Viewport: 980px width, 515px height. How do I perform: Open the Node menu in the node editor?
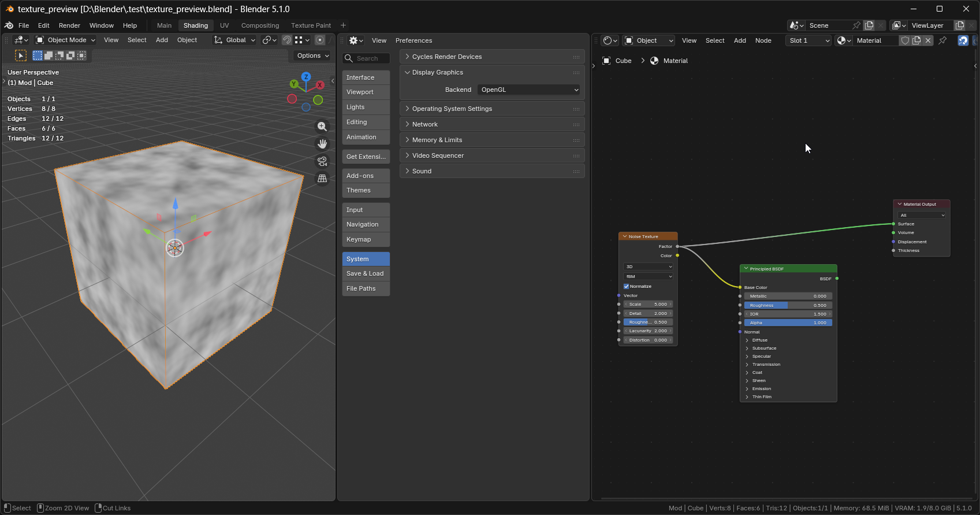click(x=763, y=40)
